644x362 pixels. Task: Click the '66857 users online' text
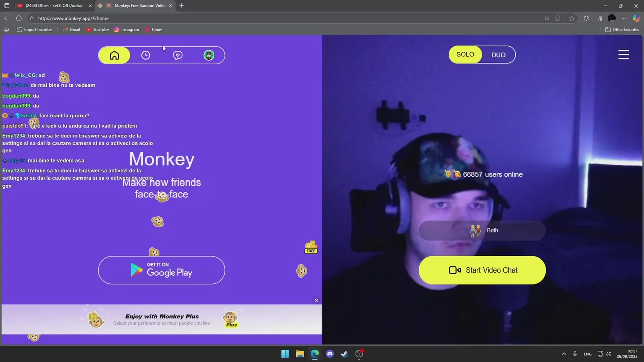pyautogui.click(x=493, y=174)
